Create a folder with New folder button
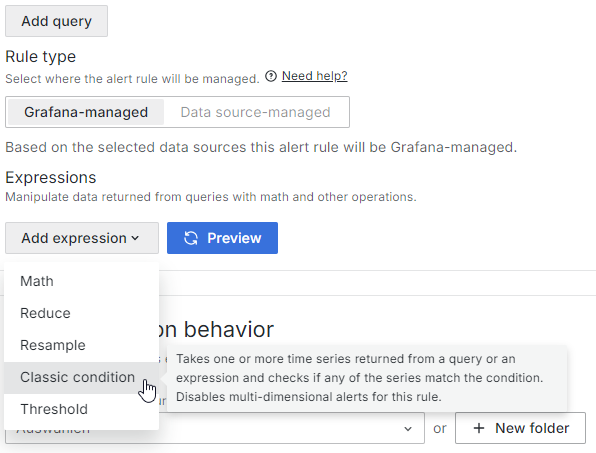Screen dimensions: 596x453 click(x=520, y=428)
